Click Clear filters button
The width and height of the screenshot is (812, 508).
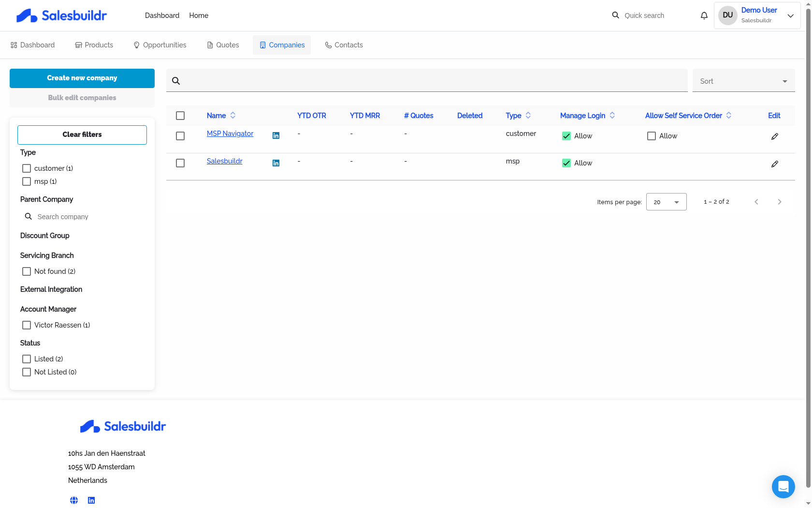(82, 135)
